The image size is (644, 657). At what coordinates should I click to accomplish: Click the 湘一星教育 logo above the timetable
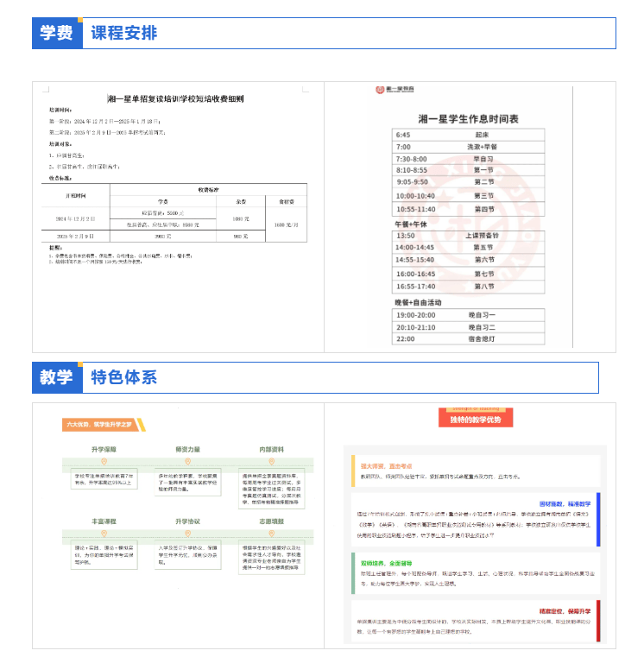(395, 89)
